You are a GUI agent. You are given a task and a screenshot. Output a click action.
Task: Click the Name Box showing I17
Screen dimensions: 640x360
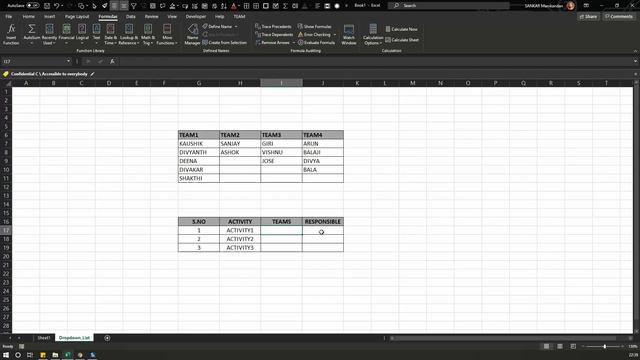(36, 61)
